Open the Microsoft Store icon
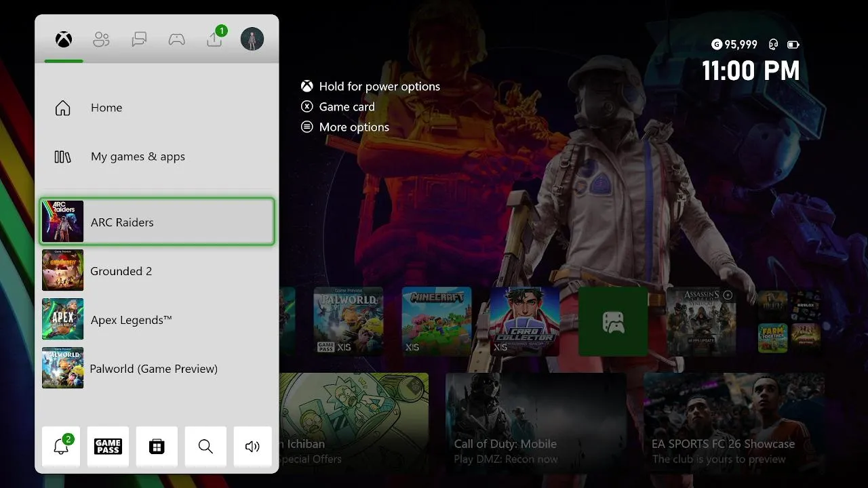 click(157, 447)
